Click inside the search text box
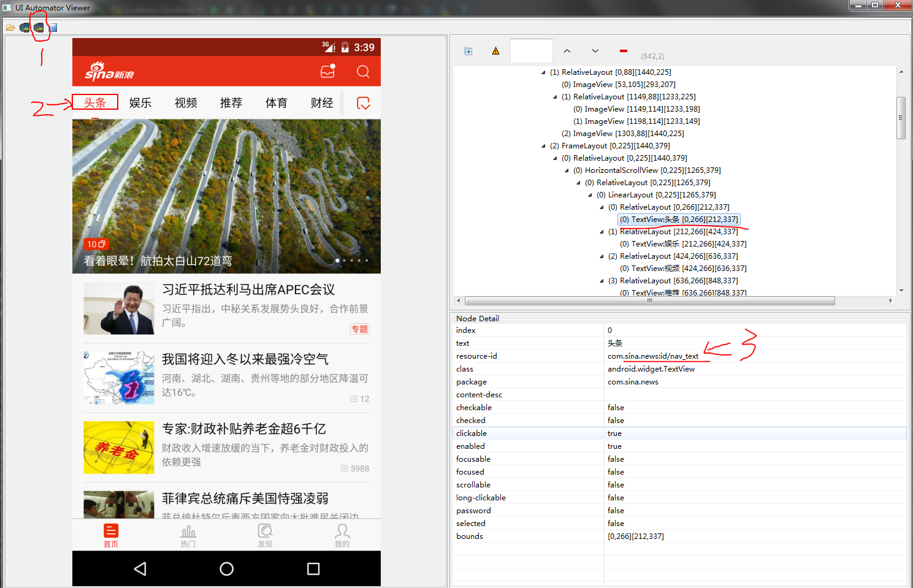 [x=531, y=51]
